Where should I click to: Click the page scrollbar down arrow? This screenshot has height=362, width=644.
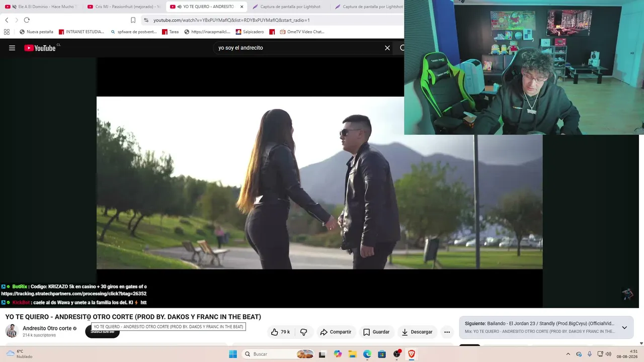coord(641,343)
